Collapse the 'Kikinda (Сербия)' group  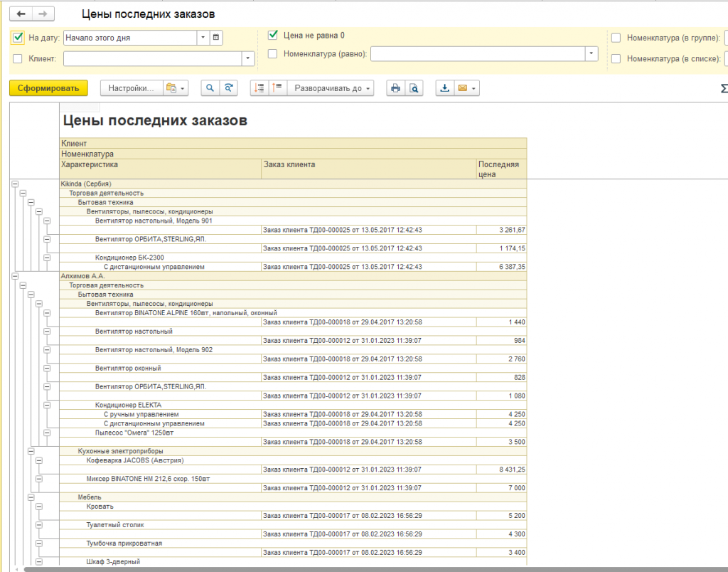(x=14, y=184)
